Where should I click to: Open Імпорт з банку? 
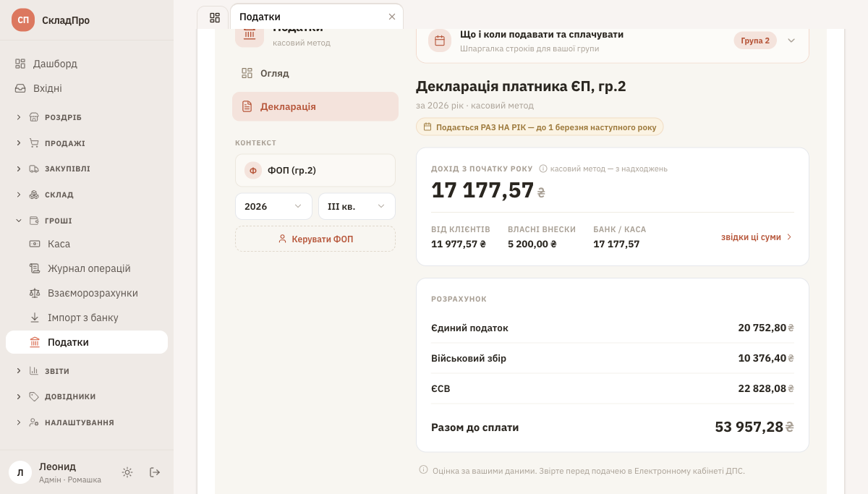pyautogui.click(x=87, y=318)
